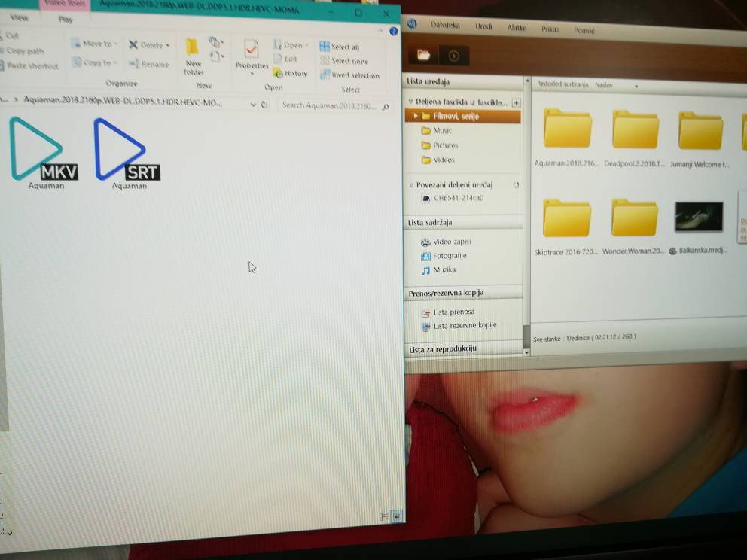
Task: Add shared folder with plus button
Action: tap(516, 103)
